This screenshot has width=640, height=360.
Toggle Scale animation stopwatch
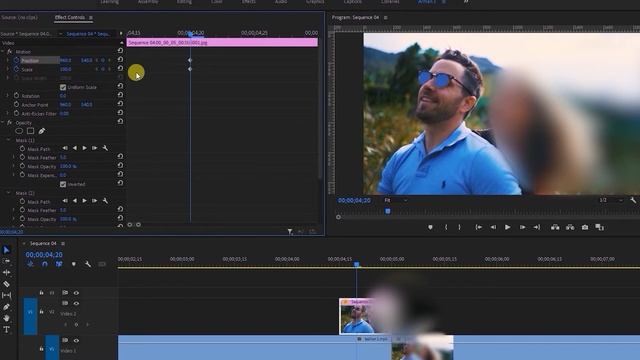coord(16,69)
